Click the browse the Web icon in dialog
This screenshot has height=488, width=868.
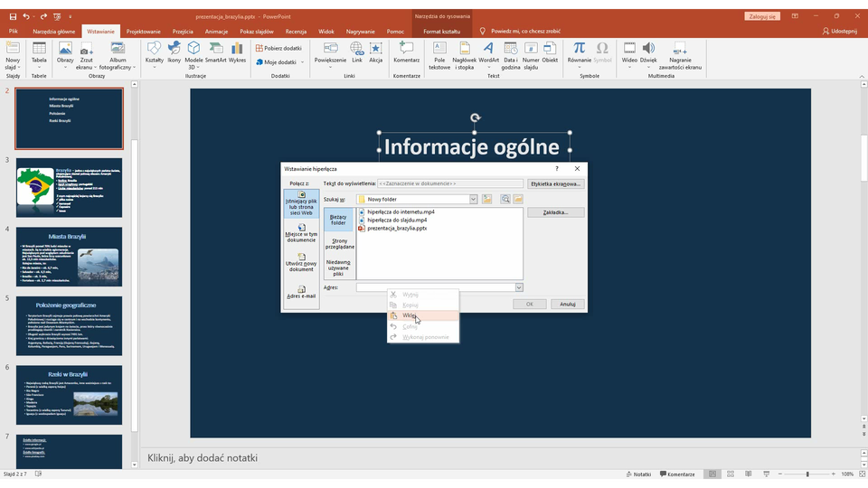(x=505, y=199)
